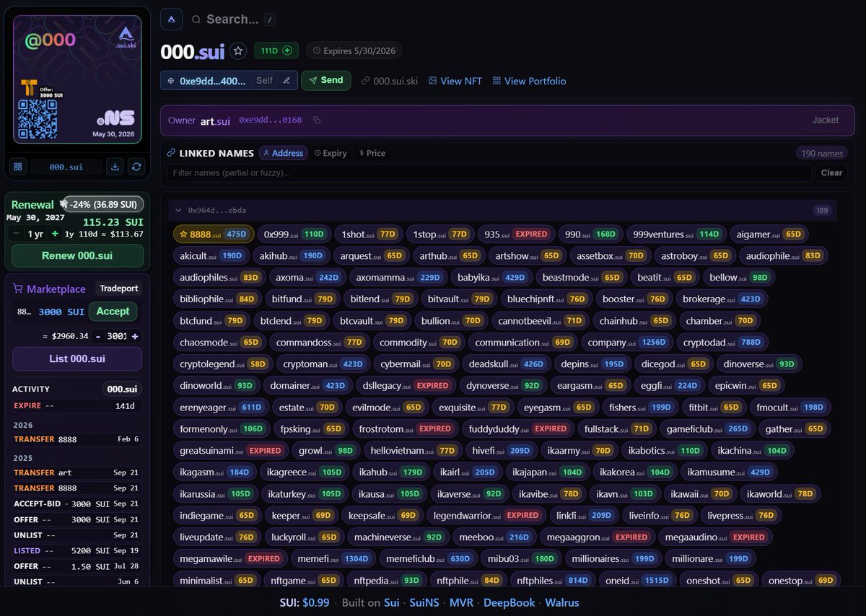Click the Marketplace cart icon
The image size is (866, 616).
pos(18,289)
